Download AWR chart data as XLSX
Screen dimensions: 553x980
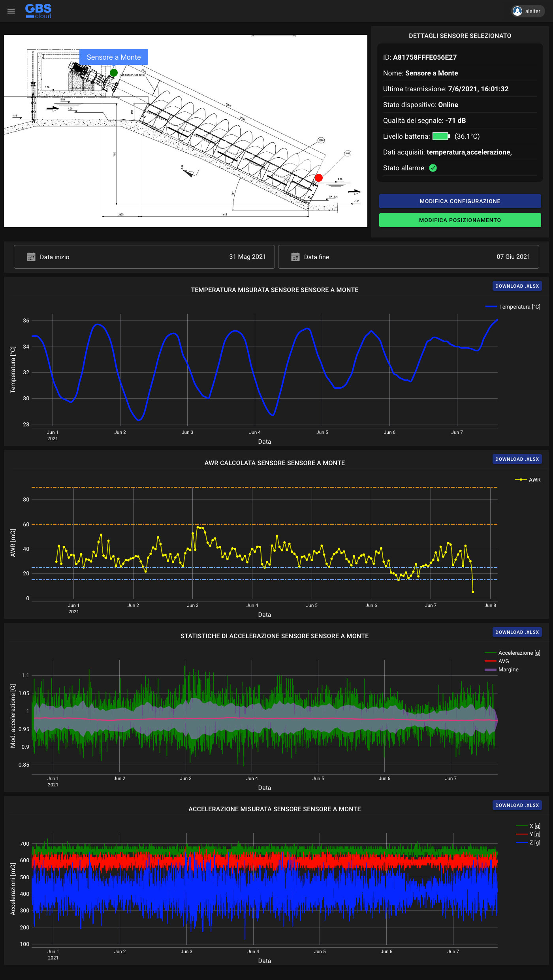[x=517, y=459]
